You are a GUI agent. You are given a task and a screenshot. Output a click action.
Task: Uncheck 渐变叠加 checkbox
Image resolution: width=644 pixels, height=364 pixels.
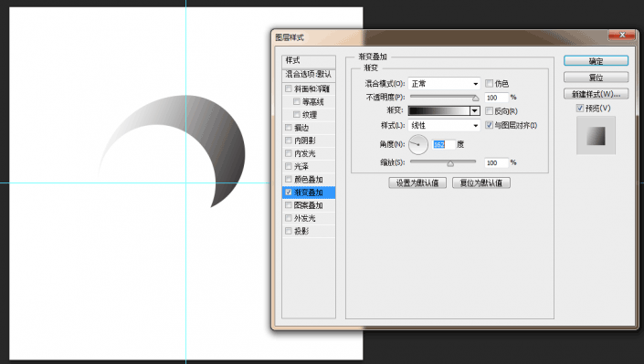(289, 192)
